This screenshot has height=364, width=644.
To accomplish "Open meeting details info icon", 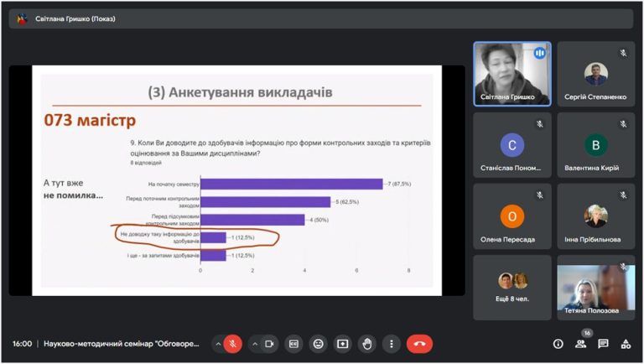I will [x=558, y=344].
